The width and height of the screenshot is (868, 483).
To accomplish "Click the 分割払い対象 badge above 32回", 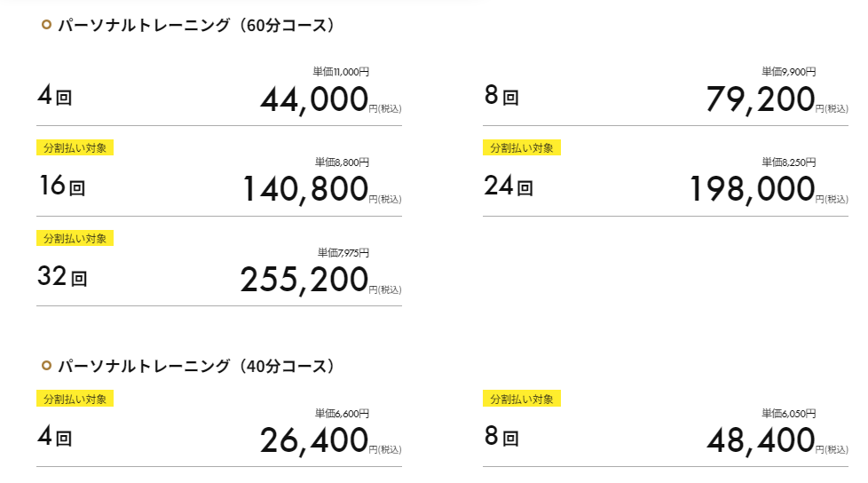I will click(75, 238).
